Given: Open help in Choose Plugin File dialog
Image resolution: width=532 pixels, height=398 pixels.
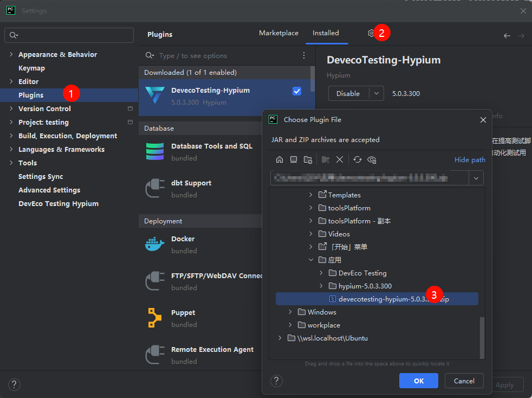Looking at the screenshot, I should pos(276,381).
